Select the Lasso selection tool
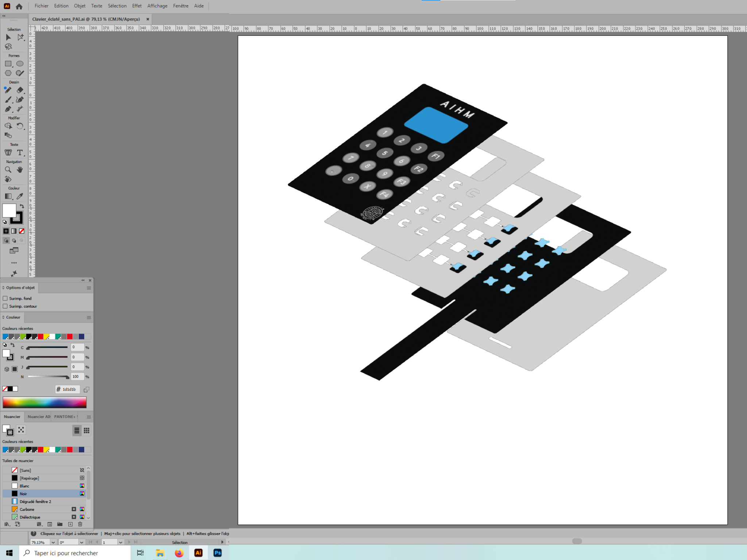The width and height of the screenshot is (747, 560). point(8,47)
